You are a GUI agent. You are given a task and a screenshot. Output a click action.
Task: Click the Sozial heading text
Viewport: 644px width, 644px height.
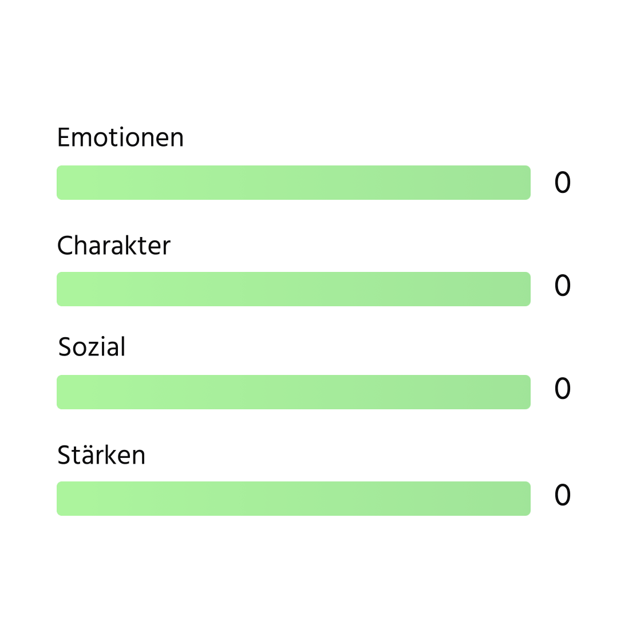(x=92, y=347)
